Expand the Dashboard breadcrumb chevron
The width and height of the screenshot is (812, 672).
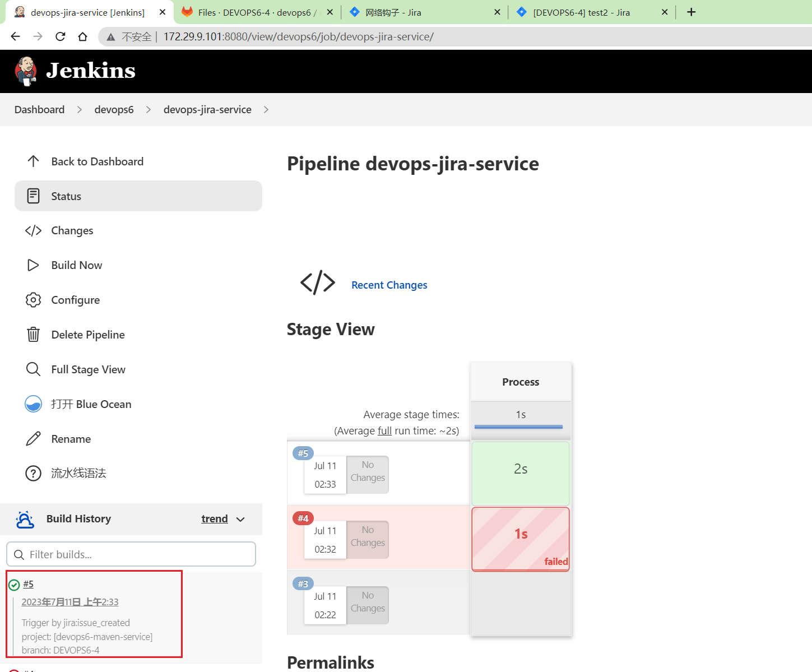click(x=80, y=110)
